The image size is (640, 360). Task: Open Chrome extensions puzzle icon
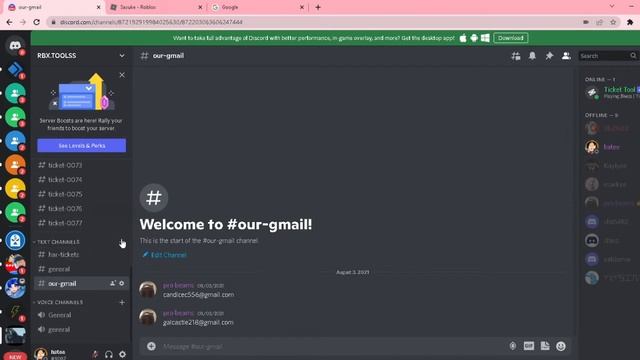[x=630, y=22]
